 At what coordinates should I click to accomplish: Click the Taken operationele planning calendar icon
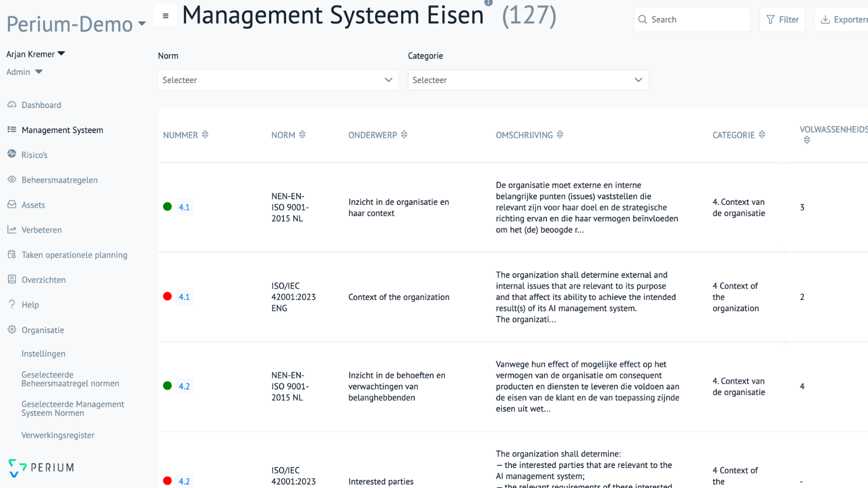tap(12, 254)
